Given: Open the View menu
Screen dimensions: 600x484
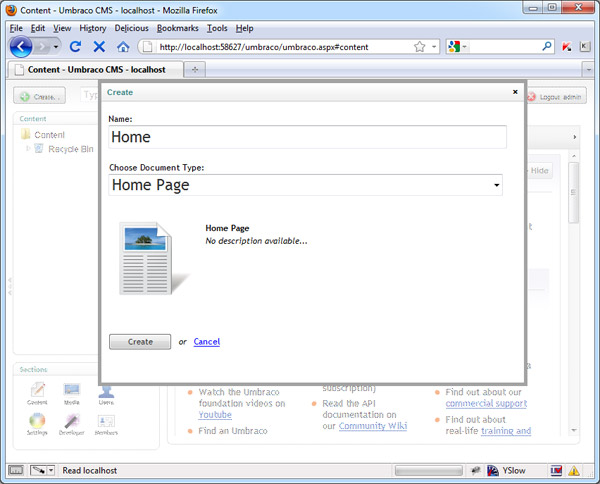Looking at the screenshot, I should tap(62, 28).
